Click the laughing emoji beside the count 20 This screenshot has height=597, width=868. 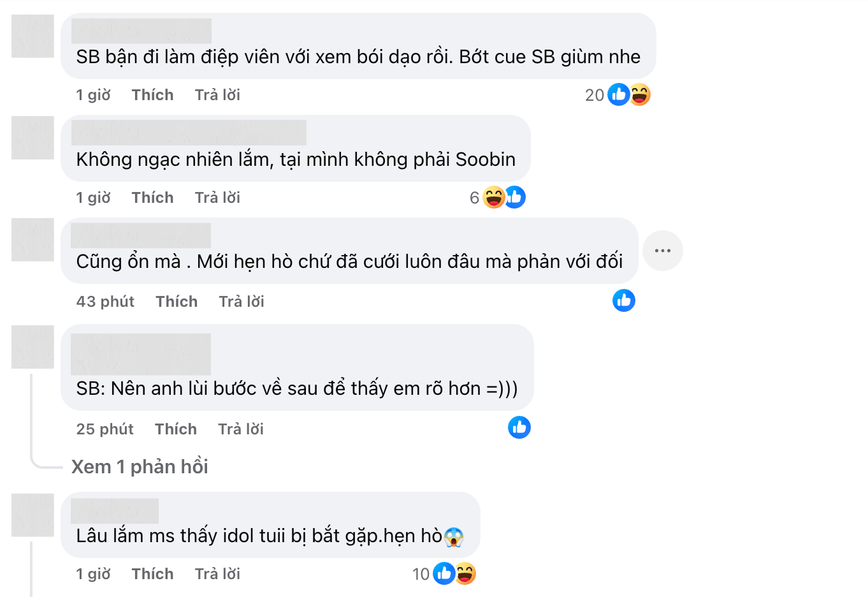[638, 94]
